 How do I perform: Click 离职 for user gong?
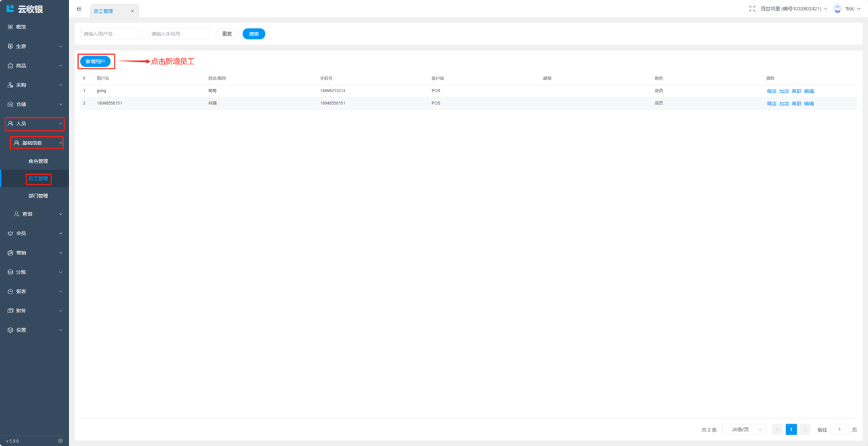[796, 91]
